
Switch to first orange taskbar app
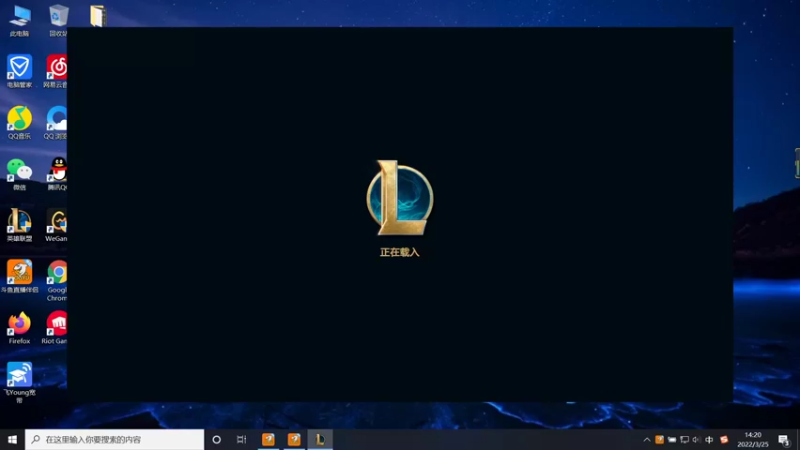pyautogui.click(x=268, y=439)
